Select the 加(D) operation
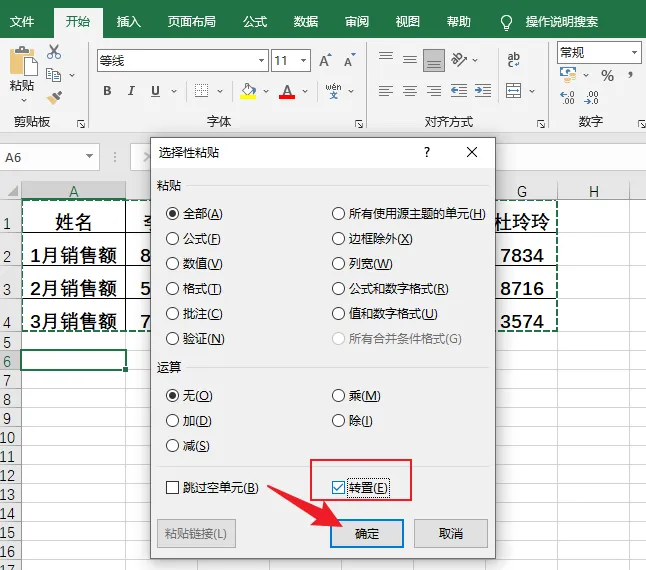Viewport: 646px width, 570px height. pos(189,420)
